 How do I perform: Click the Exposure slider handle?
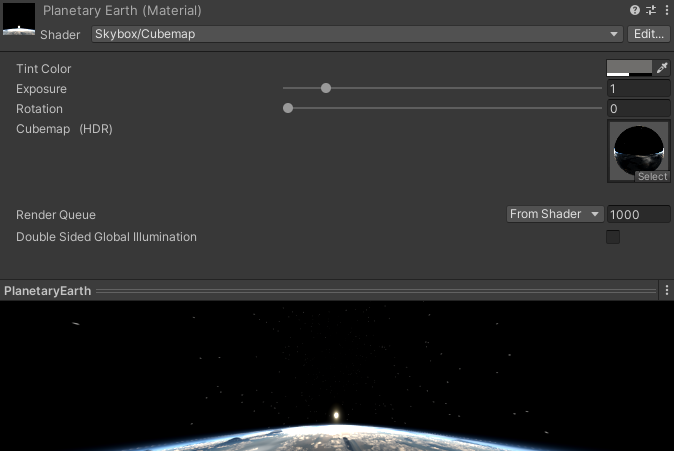point(326,88)
